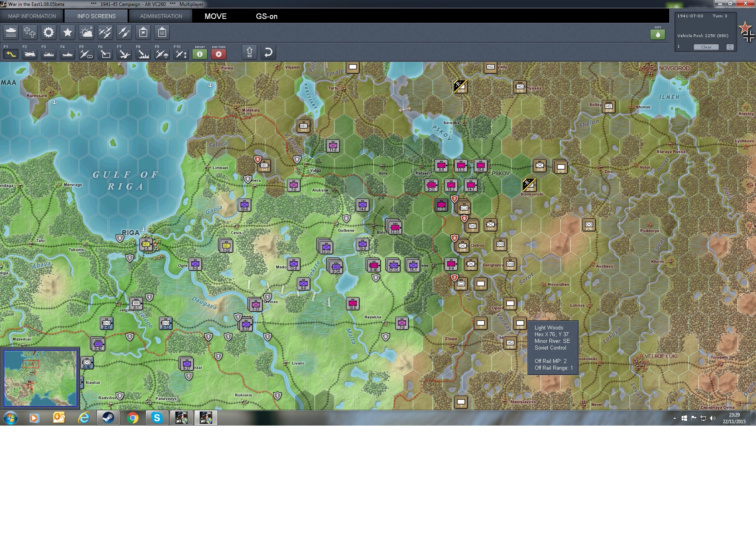Open Steam from the Windows taskbar
756x545 pixels.
108,418
